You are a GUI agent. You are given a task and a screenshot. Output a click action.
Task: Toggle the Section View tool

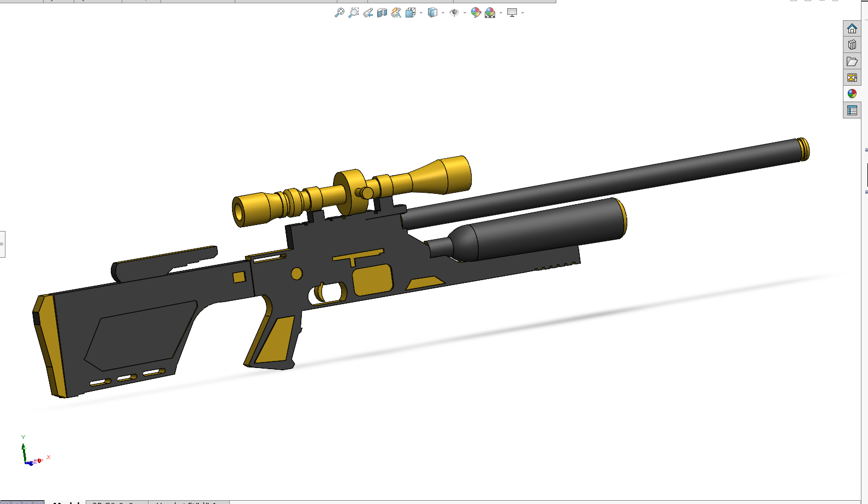tap(382, 13)
